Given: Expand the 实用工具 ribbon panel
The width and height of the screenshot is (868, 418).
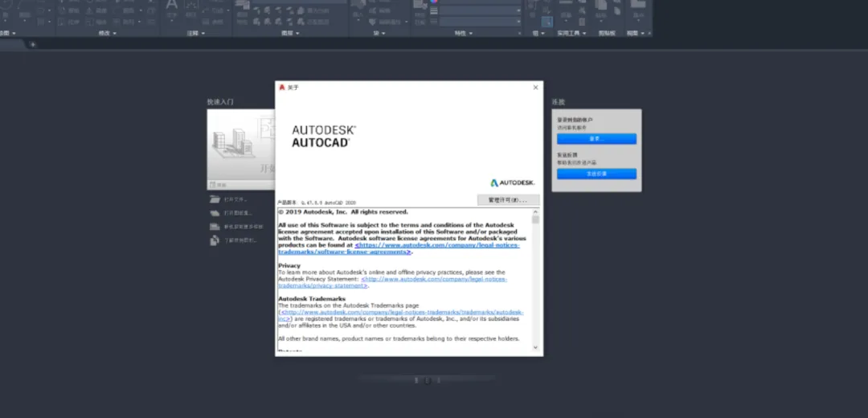Looking at the screenshot, I should (x=571, y=33).
